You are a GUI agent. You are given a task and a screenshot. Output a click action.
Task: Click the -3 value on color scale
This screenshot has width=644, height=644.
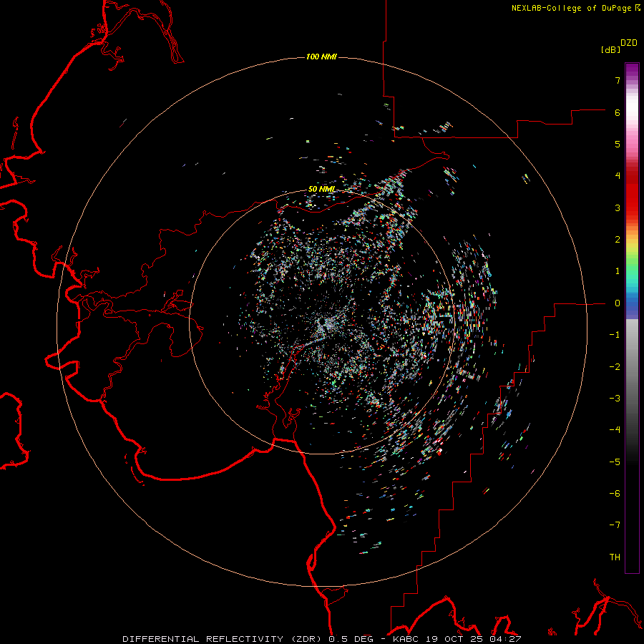(x=615, y=399)
